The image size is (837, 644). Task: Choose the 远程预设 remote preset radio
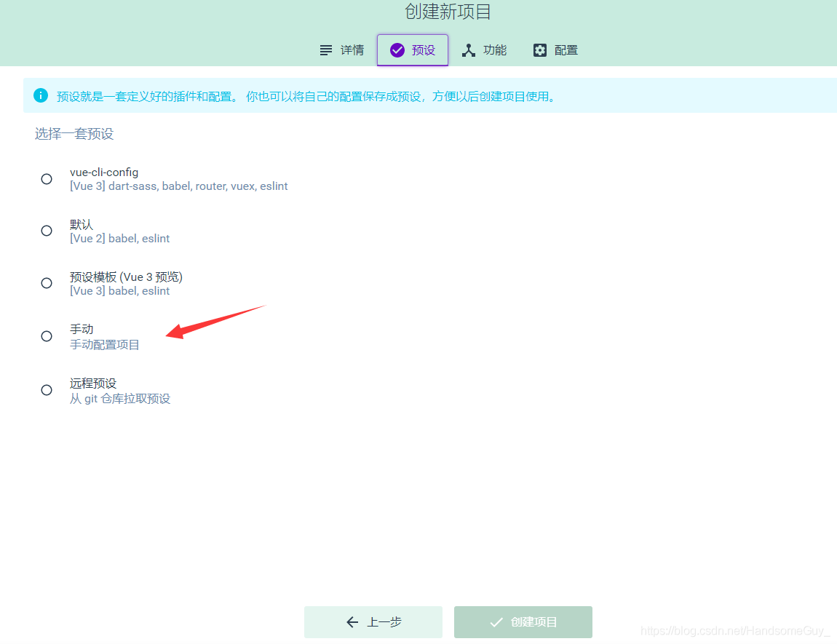coord(47,390)
